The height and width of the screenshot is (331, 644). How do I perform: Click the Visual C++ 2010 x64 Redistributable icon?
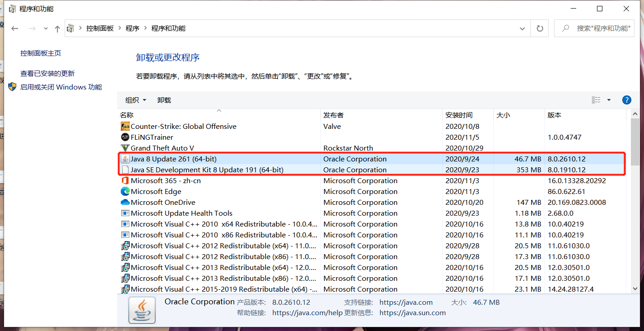pyautogui.click(x=125, y=224)
